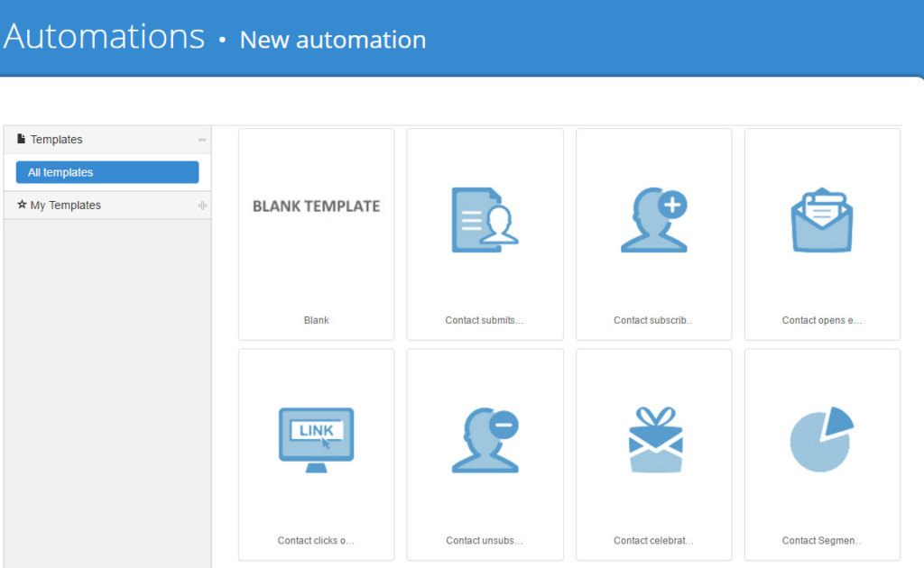
Task: Expand the My Templates plus button
Action: click(x=202, y=206)
